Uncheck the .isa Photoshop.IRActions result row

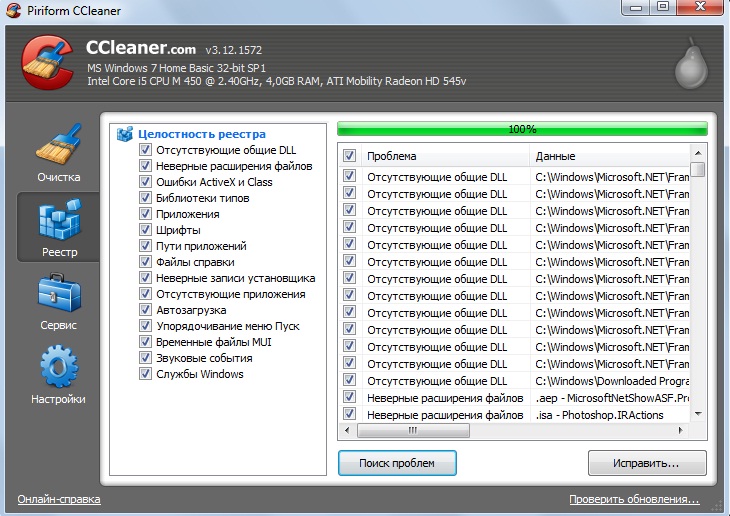click(349, 414)
